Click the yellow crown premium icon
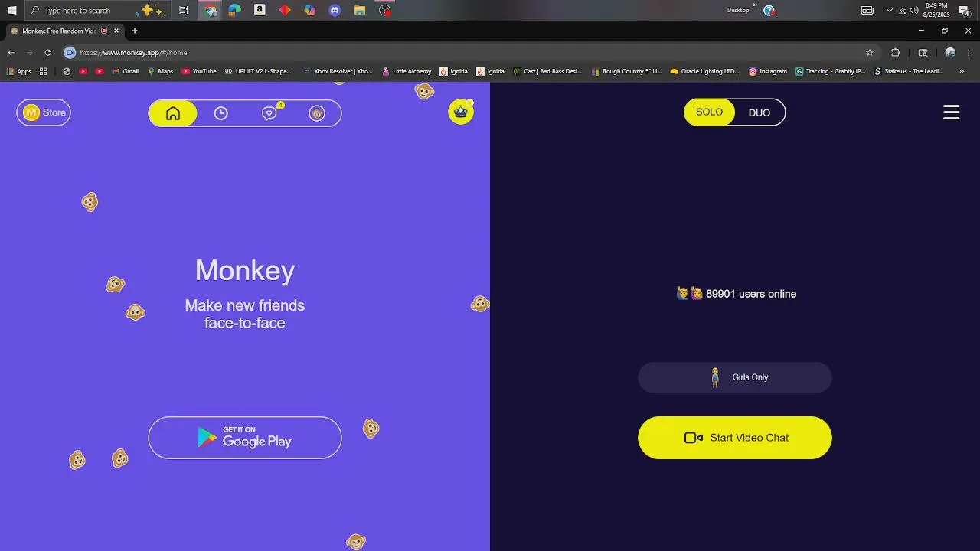Screen dimensions: 980x551 [x=461, y=112]
